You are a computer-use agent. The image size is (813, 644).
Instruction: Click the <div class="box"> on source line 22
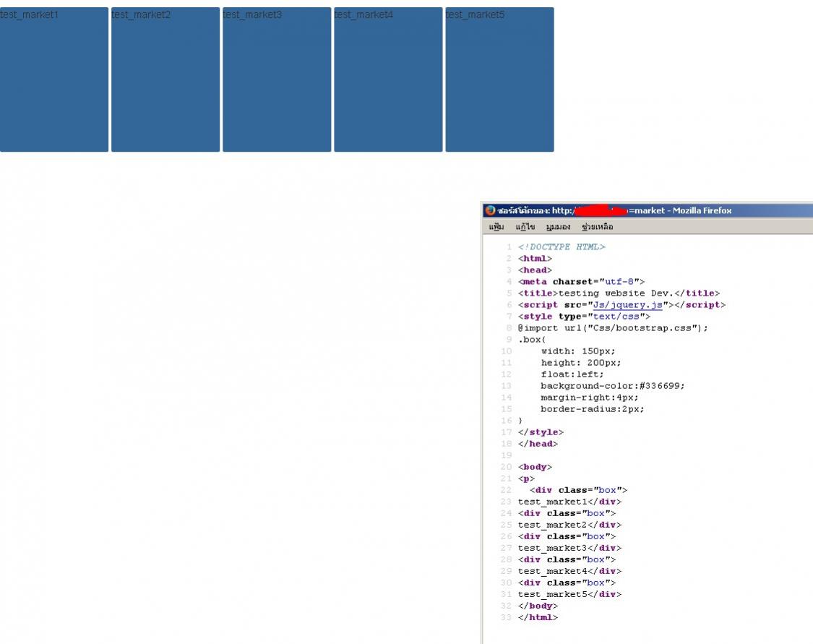click(x=579, y=490)
